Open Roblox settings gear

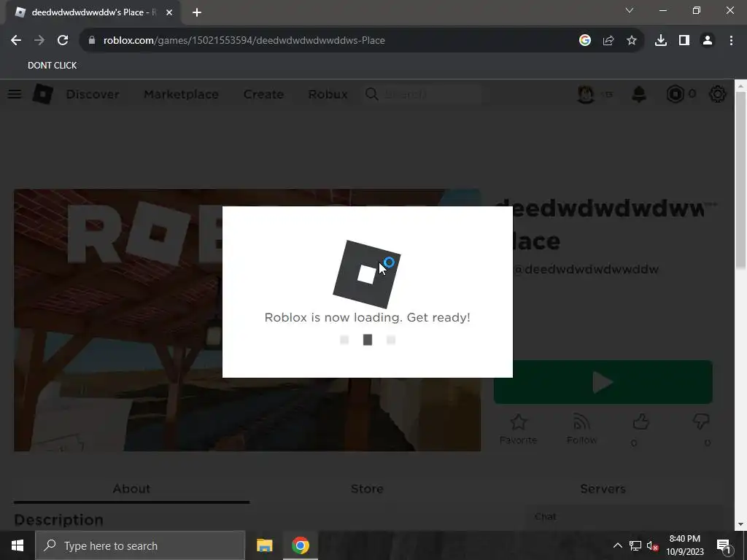tap(718, 94)
